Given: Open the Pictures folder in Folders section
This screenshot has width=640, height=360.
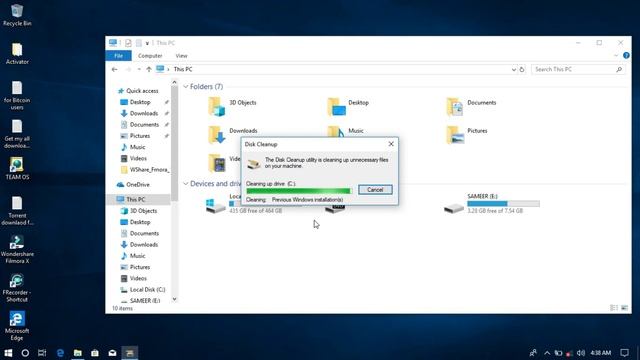Looking at the screenshot, I should pos(467,134).
